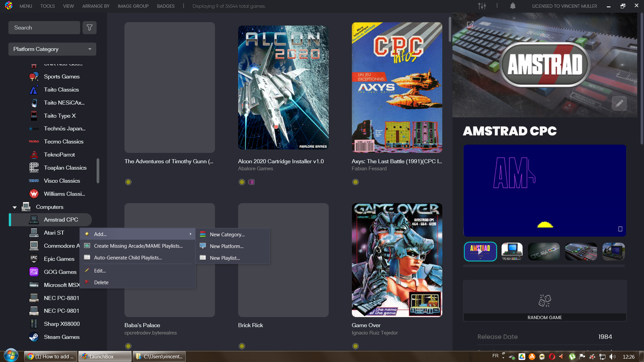
Task: Click the Computers category icon
Action: (x=26, y=207)
